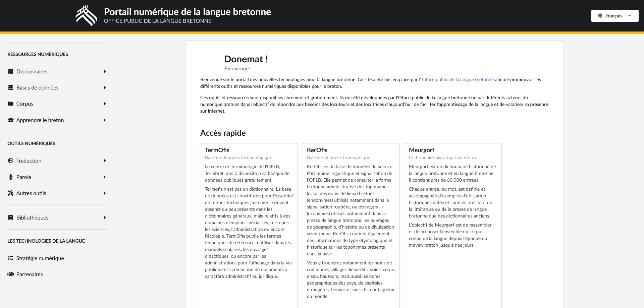Click the microphone icon beside Parole

point(11,177)
